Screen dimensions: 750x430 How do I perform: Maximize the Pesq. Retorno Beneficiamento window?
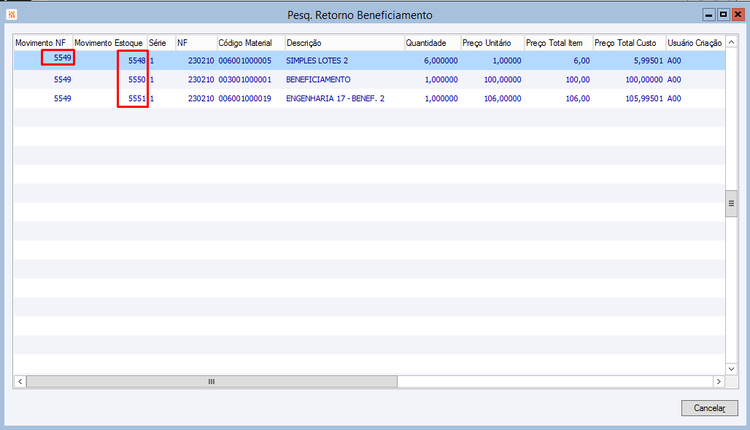723,15
